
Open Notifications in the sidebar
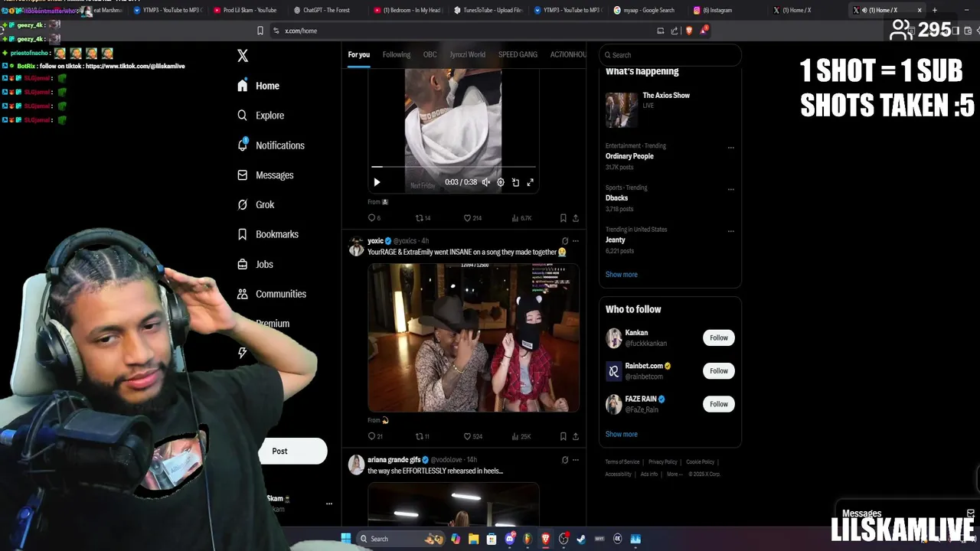click(270, 145)
